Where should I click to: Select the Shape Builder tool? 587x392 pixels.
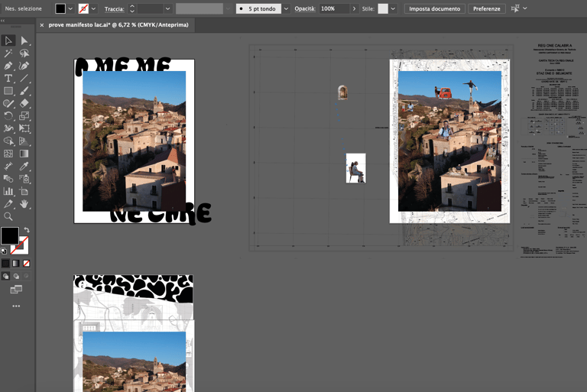tap(8, 141)
